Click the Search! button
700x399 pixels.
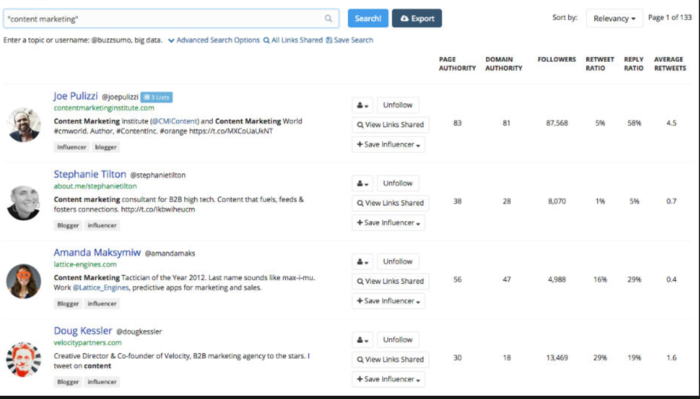(368, 18)
